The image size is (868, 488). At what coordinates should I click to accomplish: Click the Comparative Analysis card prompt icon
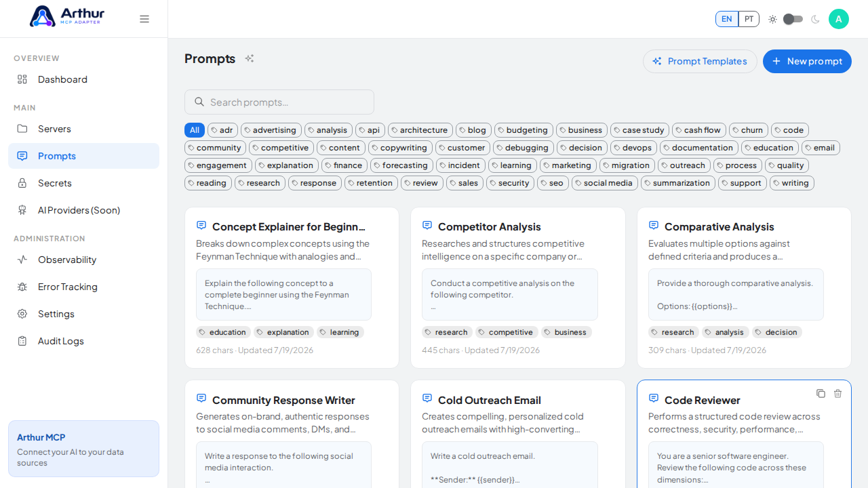click(x=654, y=225)
